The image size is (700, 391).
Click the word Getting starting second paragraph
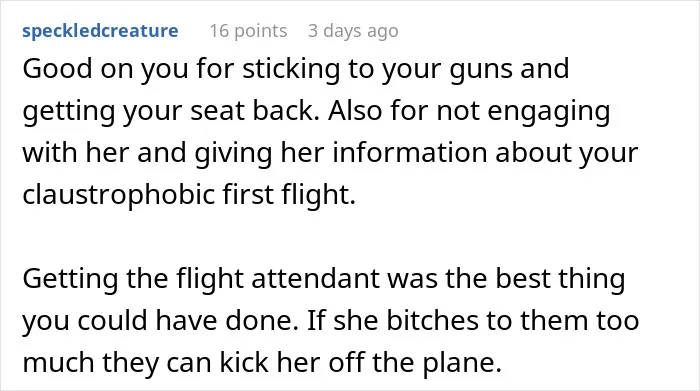point(70,278)
